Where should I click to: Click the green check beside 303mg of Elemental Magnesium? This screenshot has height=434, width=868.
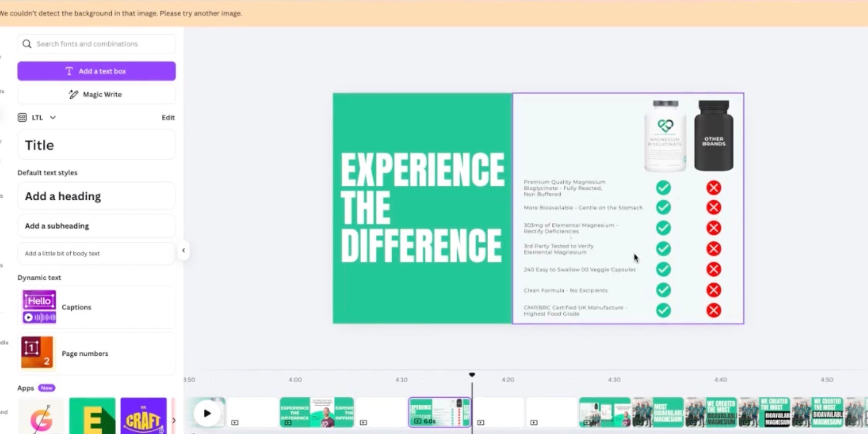663,228
